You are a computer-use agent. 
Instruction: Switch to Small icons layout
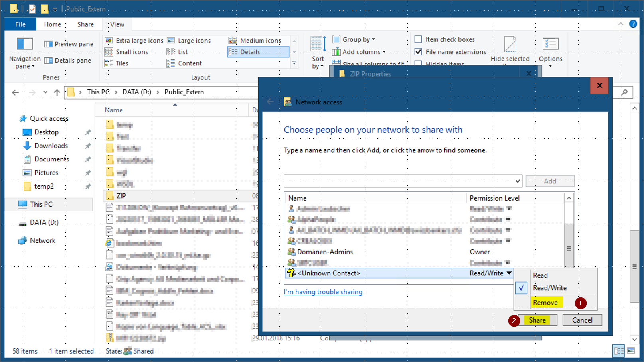(126, 52)
